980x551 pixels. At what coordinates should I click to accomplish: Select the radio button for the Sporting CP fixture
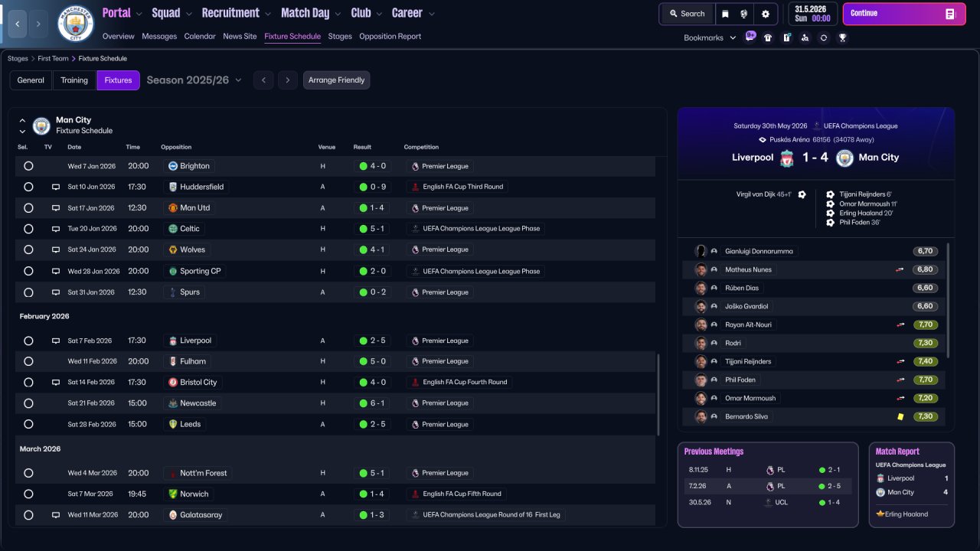click(x=28, y=271)
